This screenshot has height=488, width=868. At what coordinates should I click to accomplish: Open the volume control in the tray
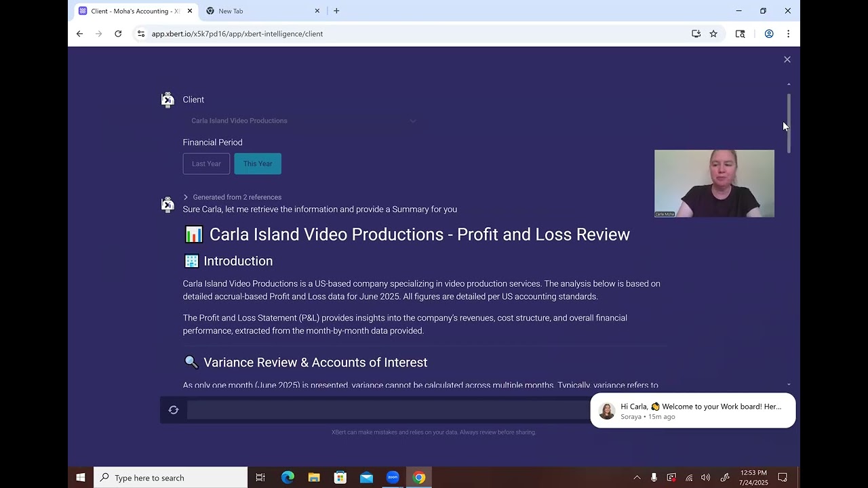pyautogui.click(x=706, y=478)
